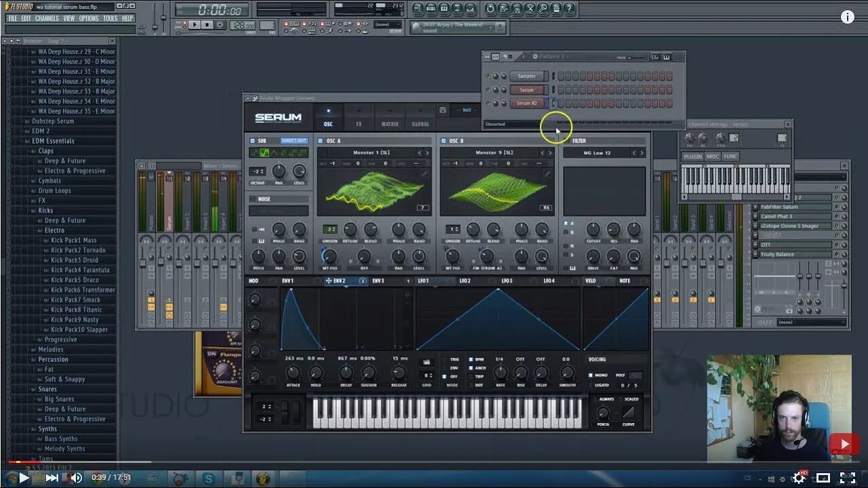Open the OPTIONS menu

point(89,18)
